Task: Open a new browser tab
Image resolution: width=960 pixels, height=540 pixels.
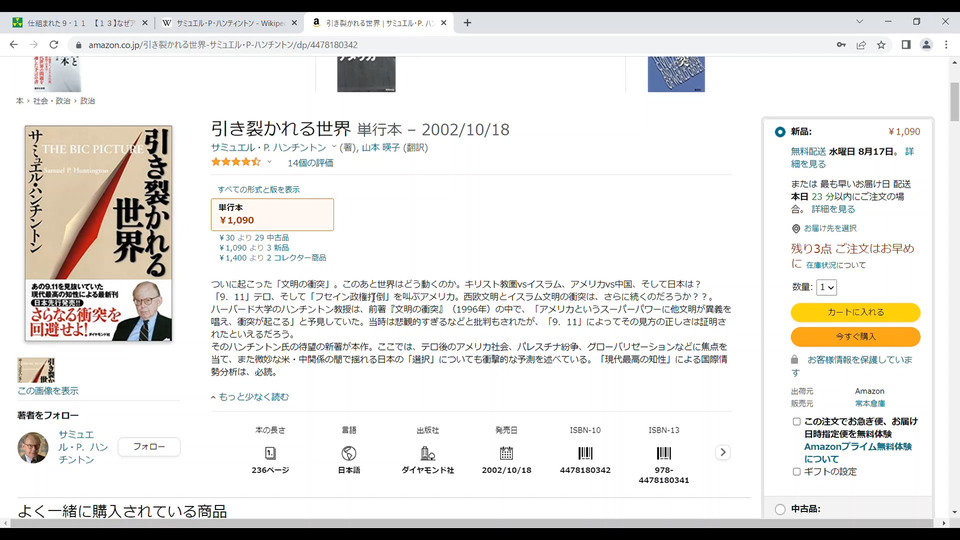Action: pos(467,23)
